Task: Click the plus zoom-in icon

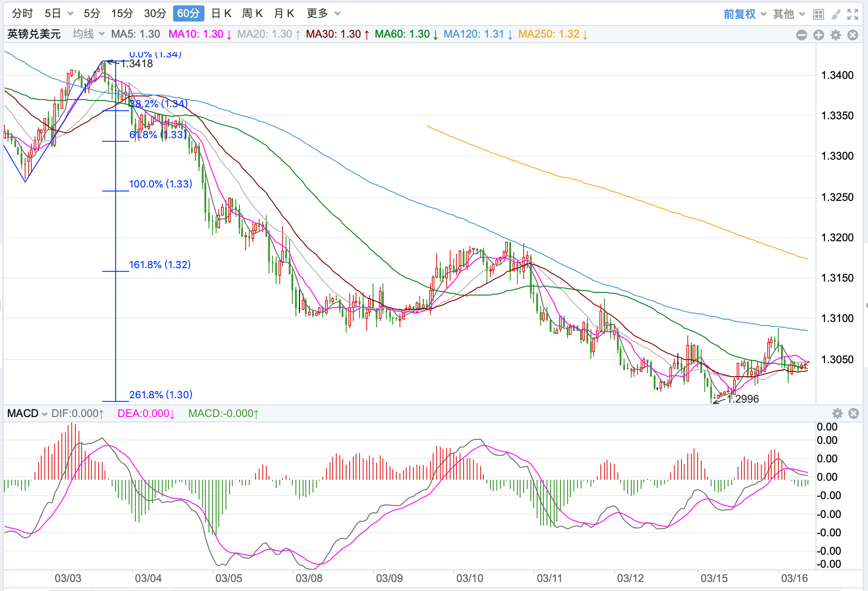Action: coord(819,35)
